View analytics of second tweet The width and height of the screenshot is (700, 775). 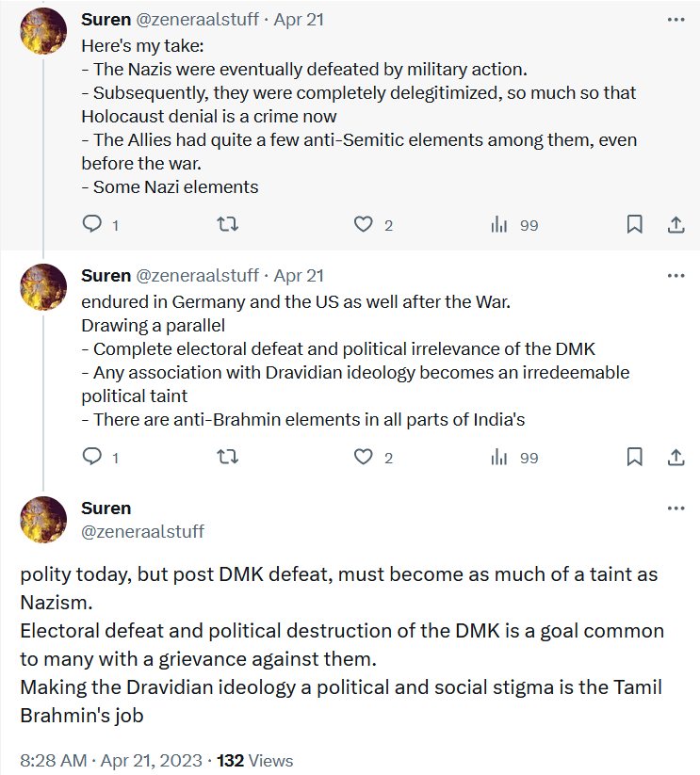[x=499, y=457]
